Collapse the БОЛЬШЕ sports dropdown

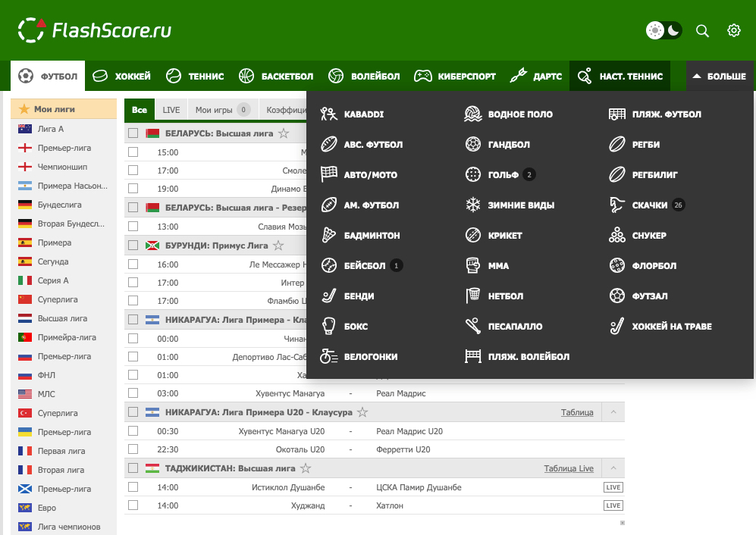[720, 76]
